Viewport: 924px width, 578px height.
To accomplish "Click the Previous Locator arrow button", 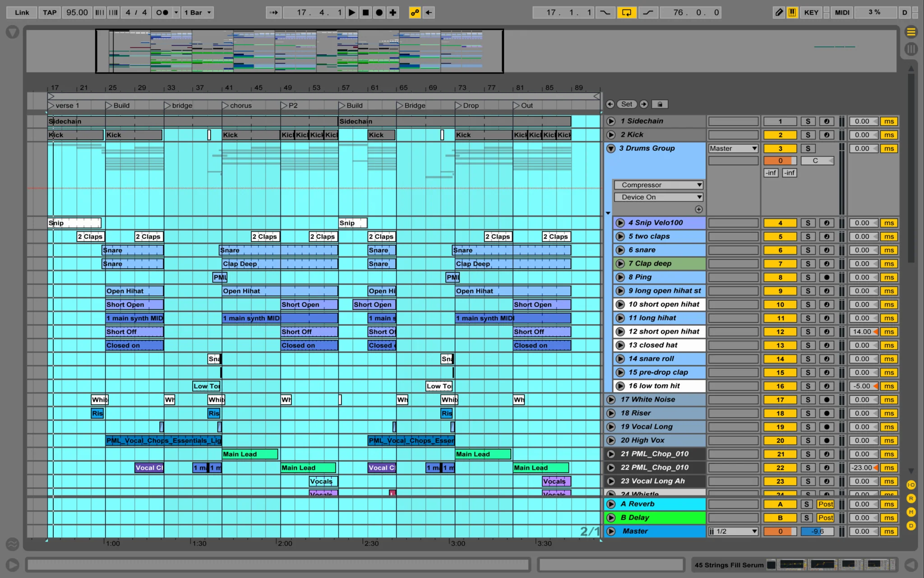I will (x=610, y=104).
